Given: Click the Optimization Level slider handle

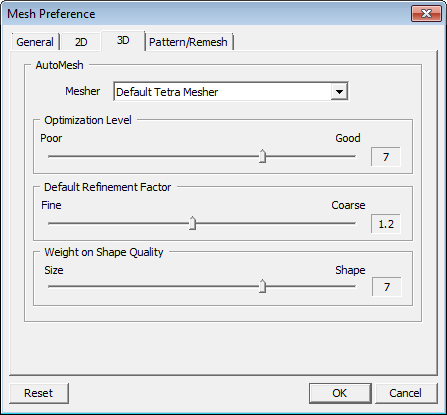Looking at the screenshot, I should 263,156.
